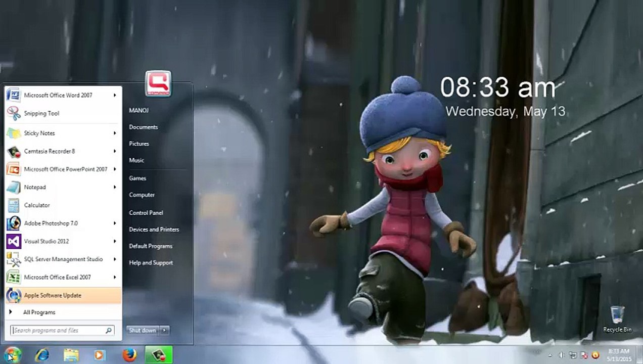
Task: Open Pictures from Start menu
Action: tap(139, 144)
